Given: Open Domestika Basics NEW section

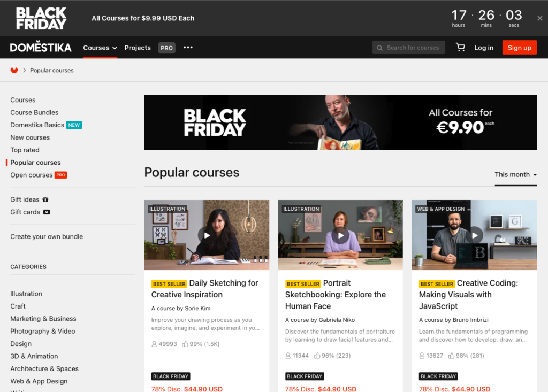Looking at the screenshot, I should click(46, 125).
